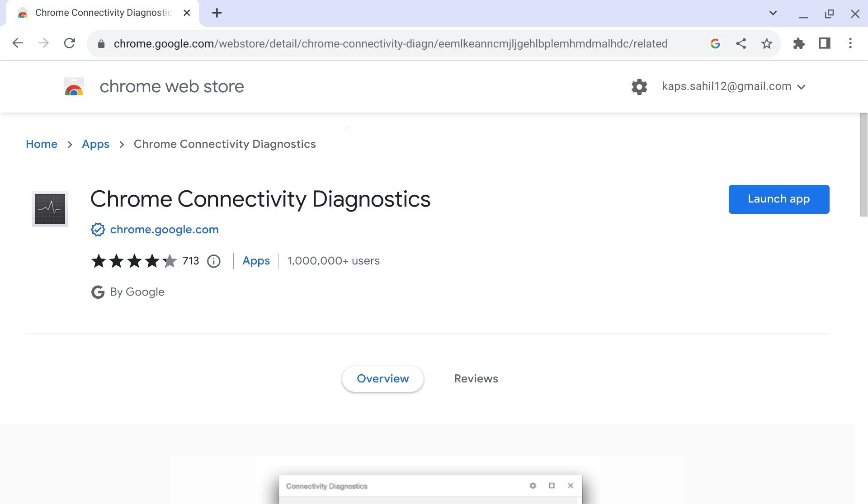868x504 pixels.
Task: Click the Apps breadcrumb link
Action: [x=95, y=144]
